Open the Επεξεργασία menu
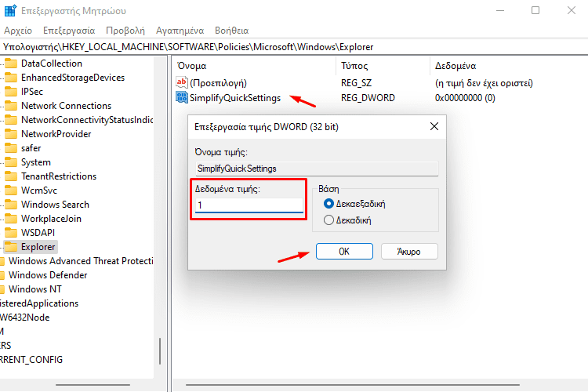588x392 pixels. tap(69, 31)
